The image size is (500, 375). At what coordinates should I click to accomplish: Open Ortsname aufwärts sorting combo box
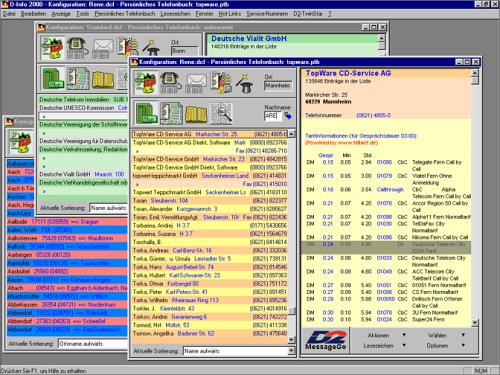click(93, 344)
